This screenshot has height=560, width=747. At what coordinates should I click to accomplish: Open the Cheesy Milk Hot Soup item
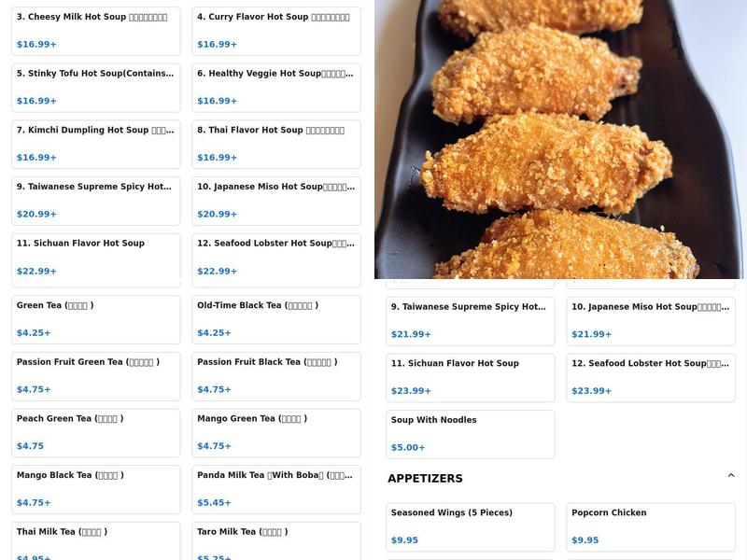[x=95, y=31]
